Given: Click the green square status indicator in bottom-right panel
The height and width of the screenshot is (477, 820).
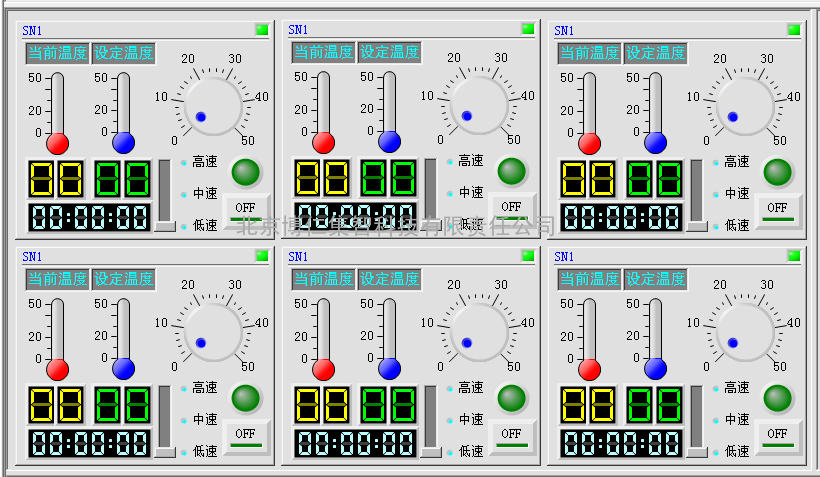Looking at the screenshot, I should (x=794, y=256).
